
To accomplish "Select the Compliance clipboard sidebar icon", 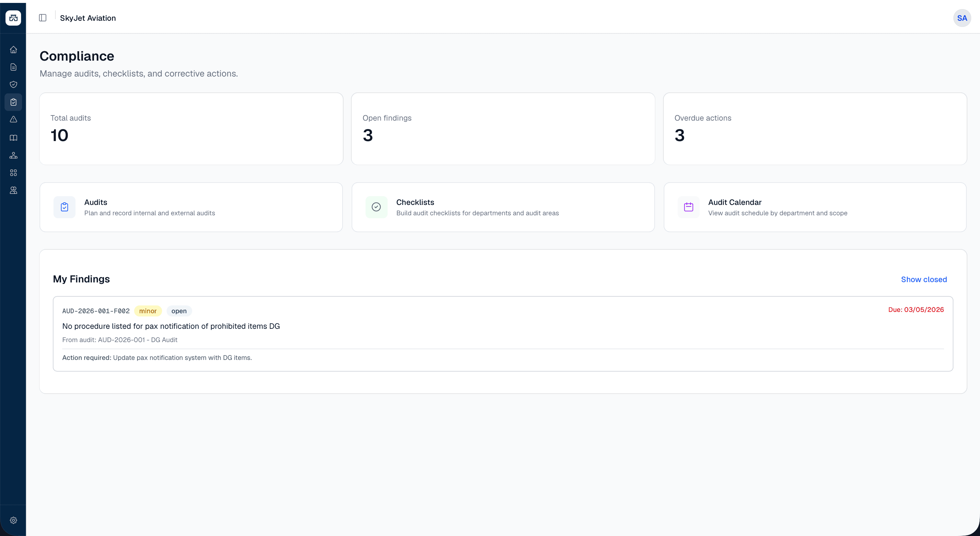I will pyautogui.click(x=13, y=102).
